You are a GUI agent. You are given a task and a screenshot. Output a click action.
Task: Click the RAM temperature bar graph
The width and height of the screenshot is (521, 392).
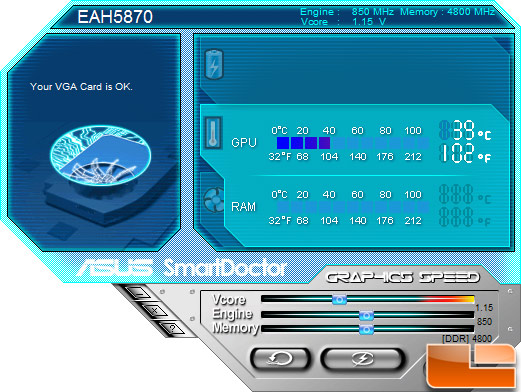pos(353,207)
